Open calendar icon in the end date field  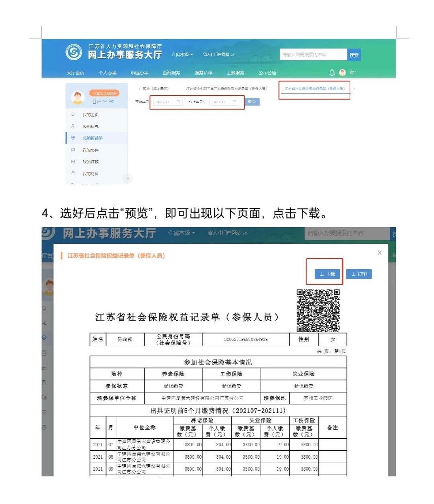tap(234, 102)
